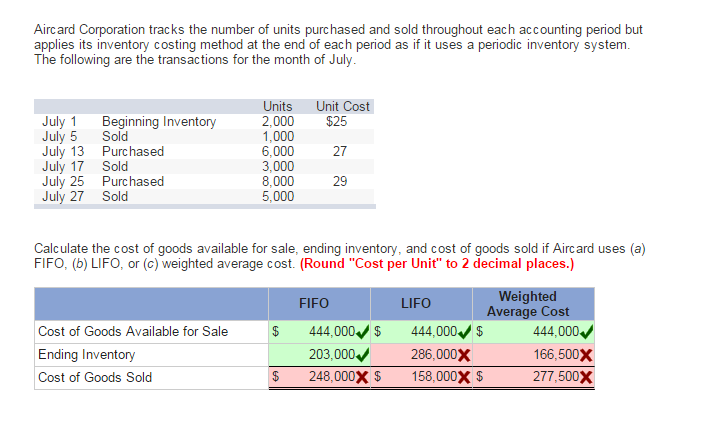Click the FIFO Cost of Goods Available value 444,000
Image resolution: width=727 pixels, height=437 pixels.
tap(332, 331)
